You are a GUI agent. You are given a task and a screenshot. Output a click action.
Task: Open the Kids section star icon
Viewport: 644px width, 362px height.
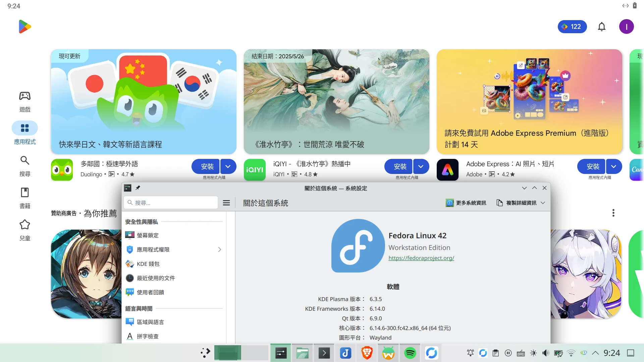(25, 225)
